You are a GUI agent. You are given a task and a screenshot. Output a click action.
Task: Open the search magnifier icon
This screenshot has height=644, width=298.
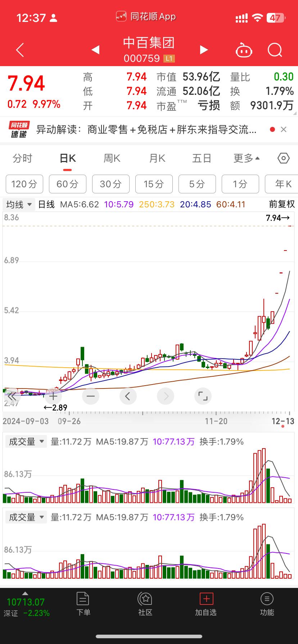point(275,50)
